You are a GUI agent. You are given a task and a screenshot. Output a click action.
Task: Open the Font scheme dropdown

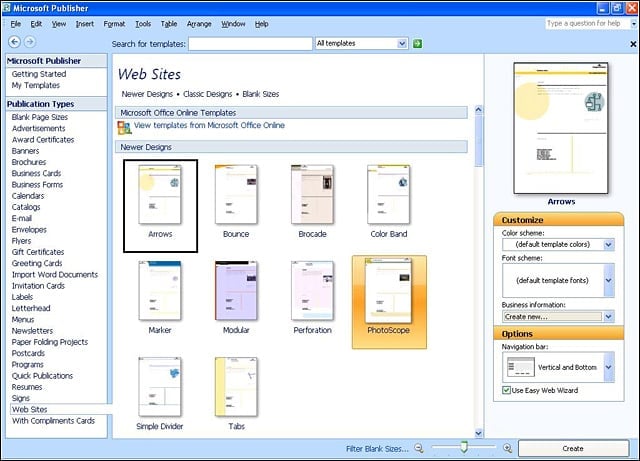click(x=608, y=281)
